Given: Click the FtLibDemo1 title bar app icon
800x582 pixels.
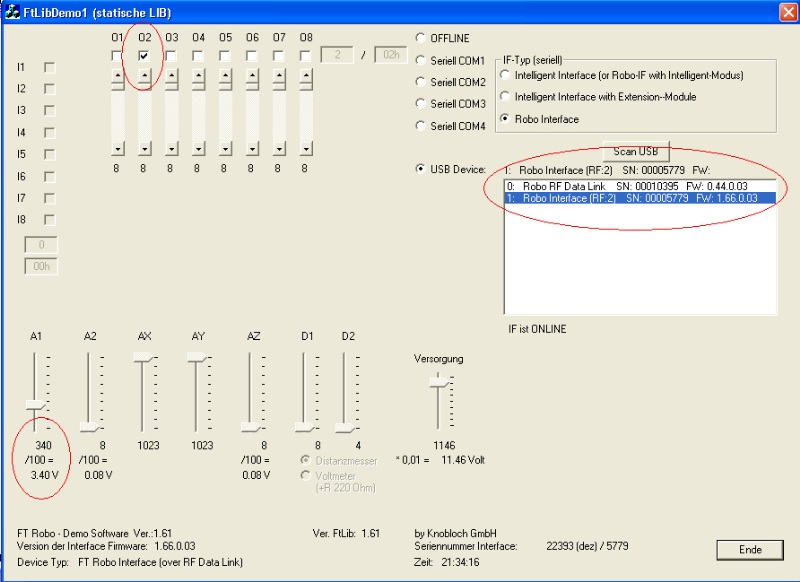Looking at the screenshot, I should (12, 11).
